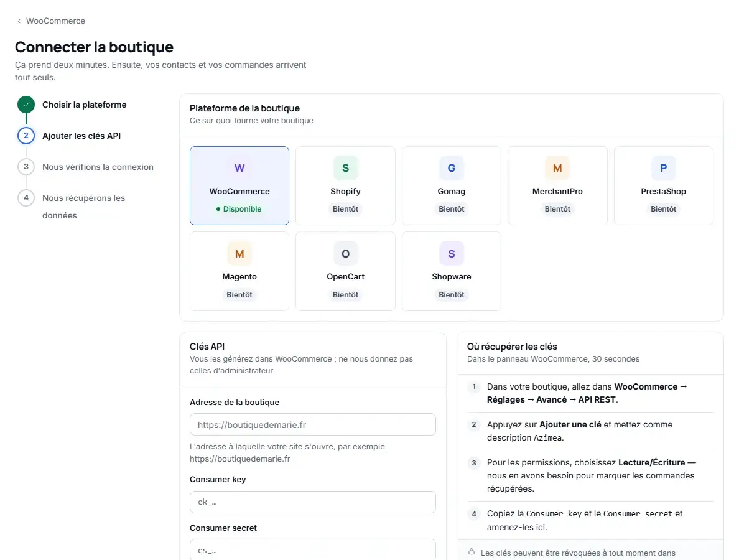Focus the Adresse de la boutique field
The image size is (739, 560).
(312, 425)
